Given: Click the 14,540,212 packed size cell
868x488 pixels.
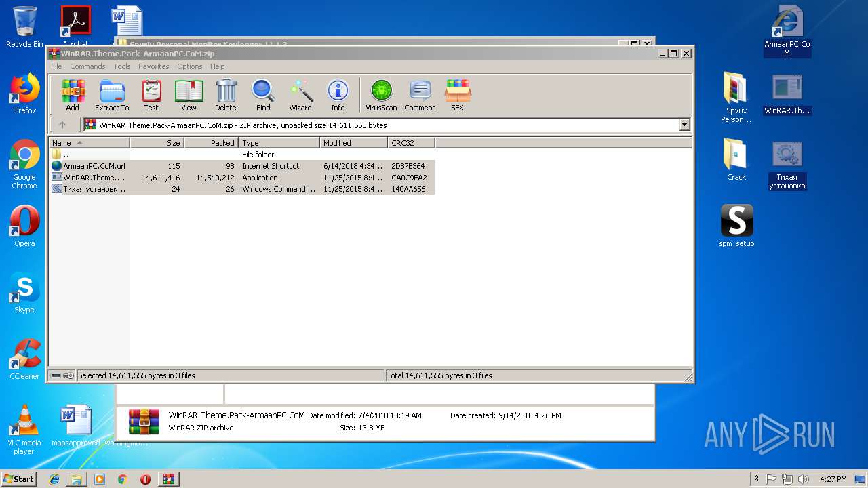Looking at the screenshot, I should click(x=215, y=178).
